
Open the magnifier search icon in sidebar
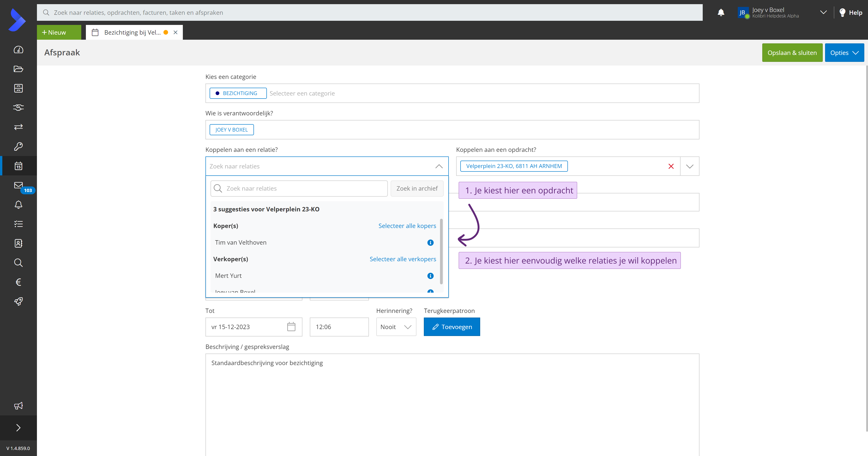click(x=18, y=263)
